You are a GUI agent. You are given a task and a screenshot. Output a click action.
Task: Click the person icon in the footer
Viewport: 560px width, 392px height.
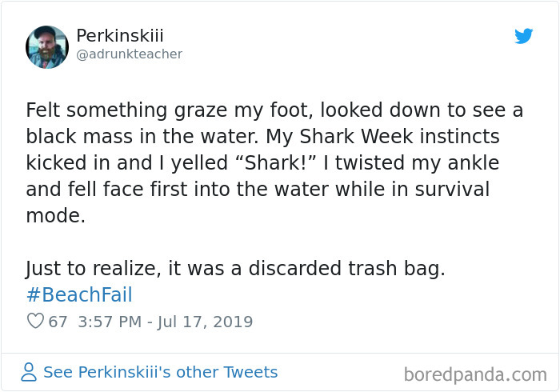coord(29,372)
